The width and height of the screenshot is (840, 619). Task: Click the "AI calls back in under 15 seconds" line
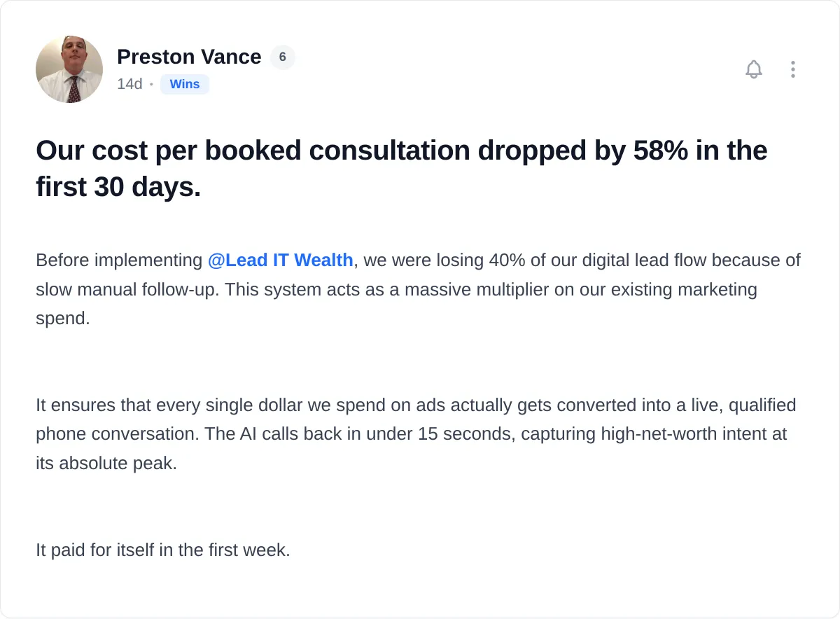[x=412, y=433]
